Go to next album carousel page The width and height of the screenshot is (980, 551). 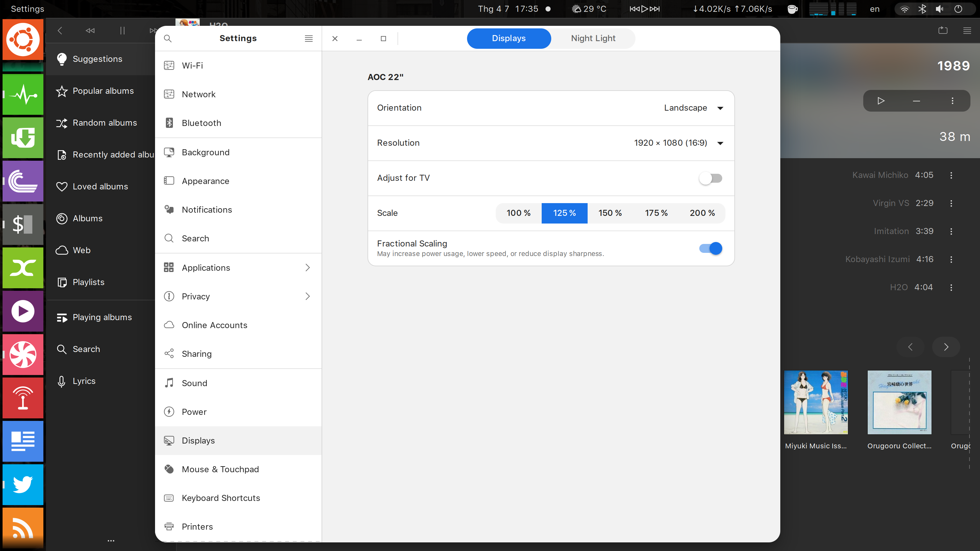tap(946, 347)
